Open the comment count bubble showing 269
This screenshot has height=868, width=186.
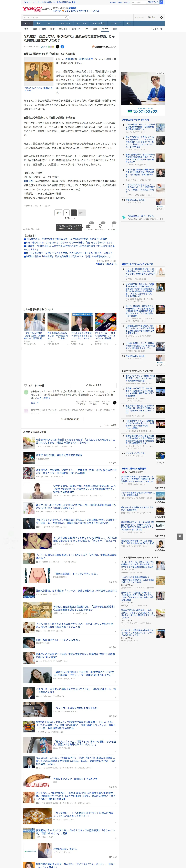pyautogui.click(x=44, y=47)
